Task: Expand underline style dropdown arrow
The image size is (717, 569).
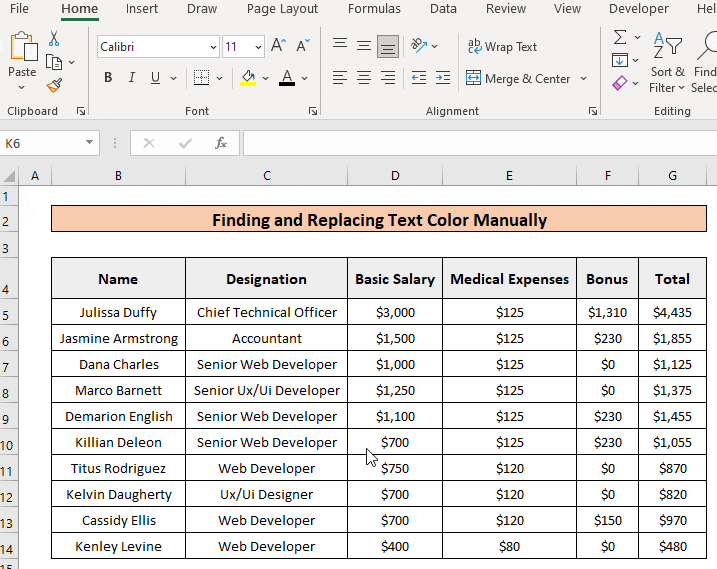Action: click(173, 79)
